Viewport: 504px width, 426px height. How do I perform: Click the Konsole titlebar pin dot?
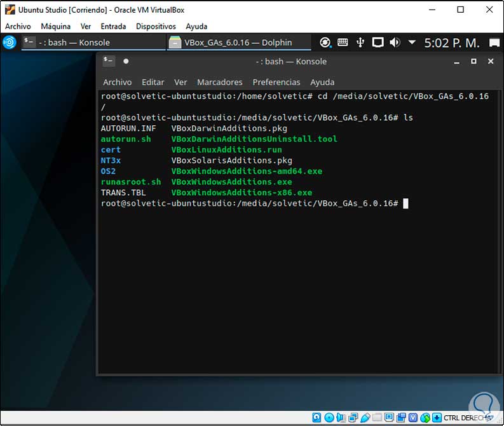pyautogui.click(x=126, y=61)
